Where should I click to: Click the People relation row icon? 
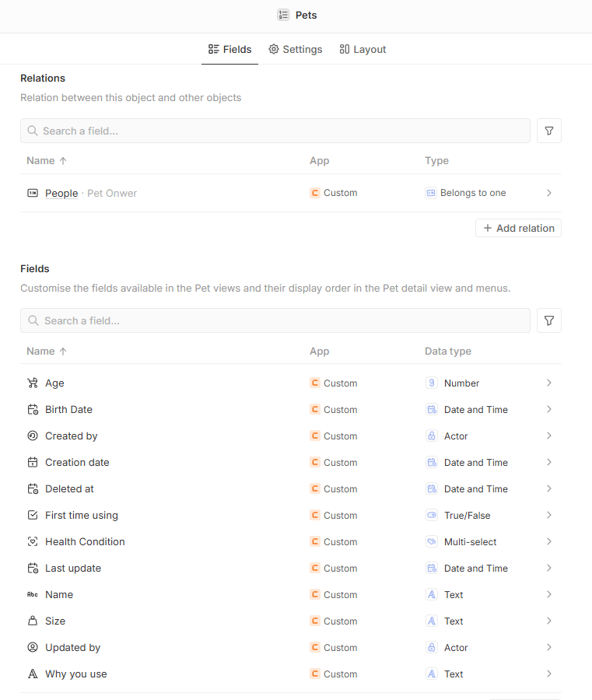tap(33, 193)
